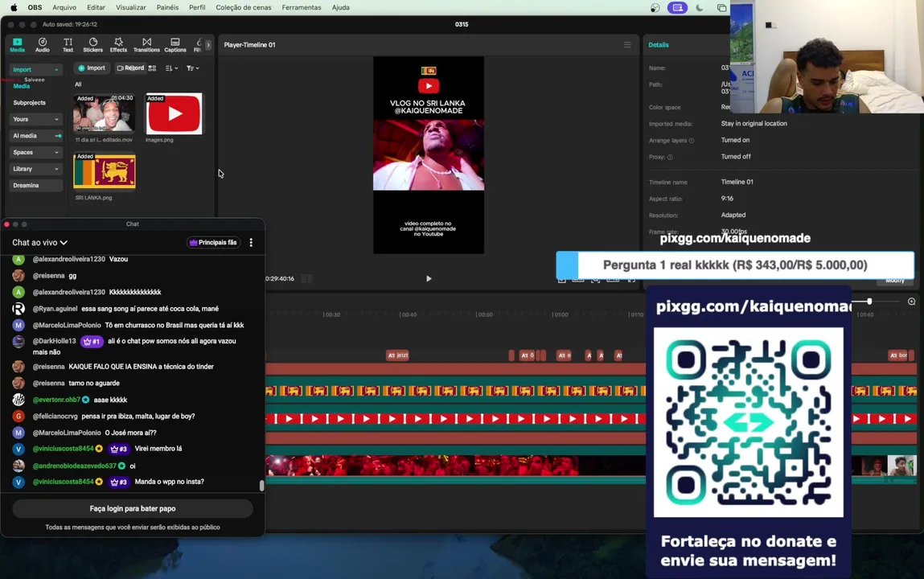Open the Chat ao vivo dropdown
This screenshot has height=579, width=924.
tap(39, 243)
